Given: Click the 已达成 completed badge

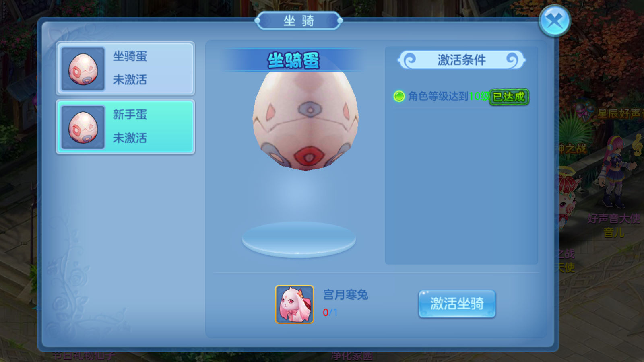Looking at the screenshot, I should [509, 97].
